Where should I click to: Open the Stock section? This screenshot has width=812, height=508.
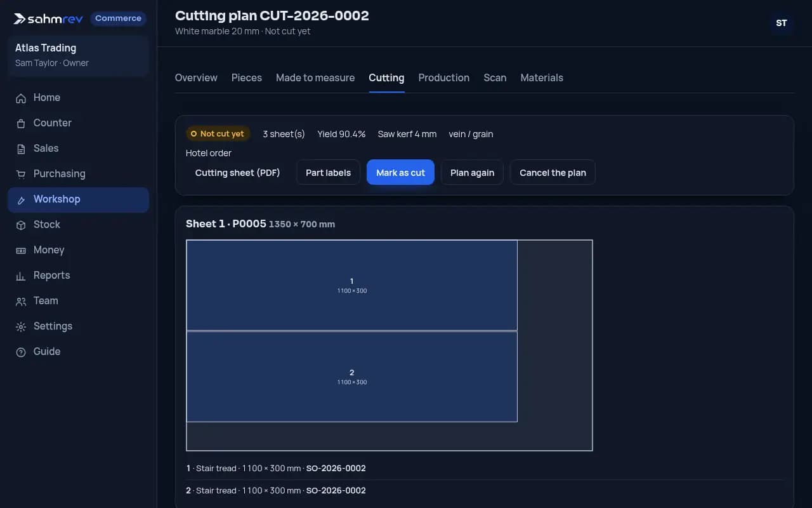78,225
